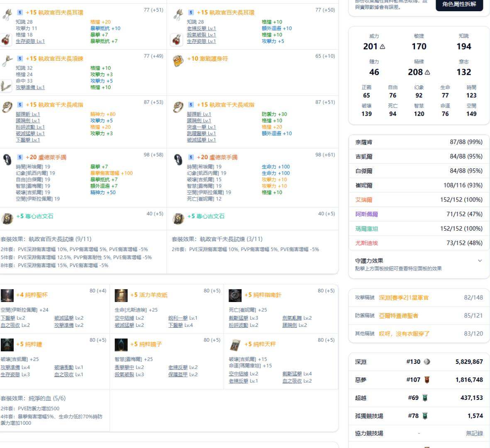Click the rank badge icon in the 超越 row
The image size is (490, 448).
[x=425, y=398]
